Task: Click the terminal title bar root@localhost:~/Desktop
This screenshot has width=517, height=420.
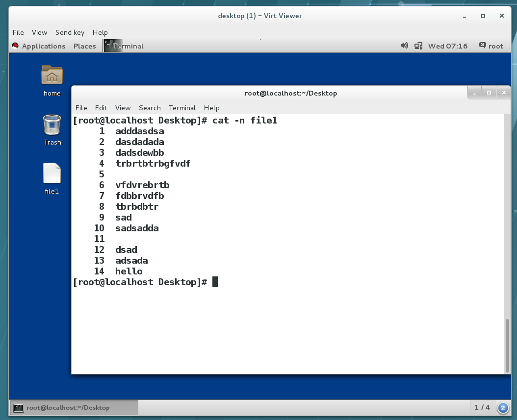Action: point(291,93)
